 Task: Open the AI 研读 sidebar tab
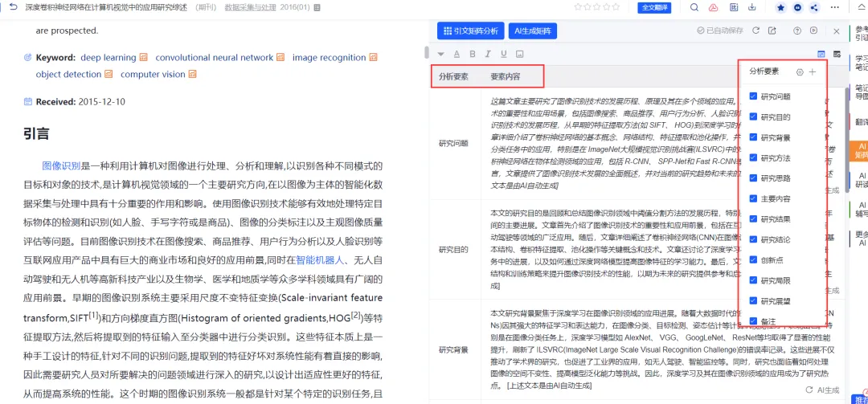[x=858, y=180]
